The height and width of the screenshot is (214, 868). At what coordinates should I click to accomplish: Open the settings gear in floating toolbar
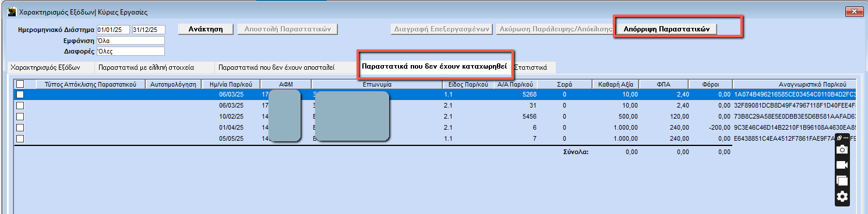tap(842, 197)
